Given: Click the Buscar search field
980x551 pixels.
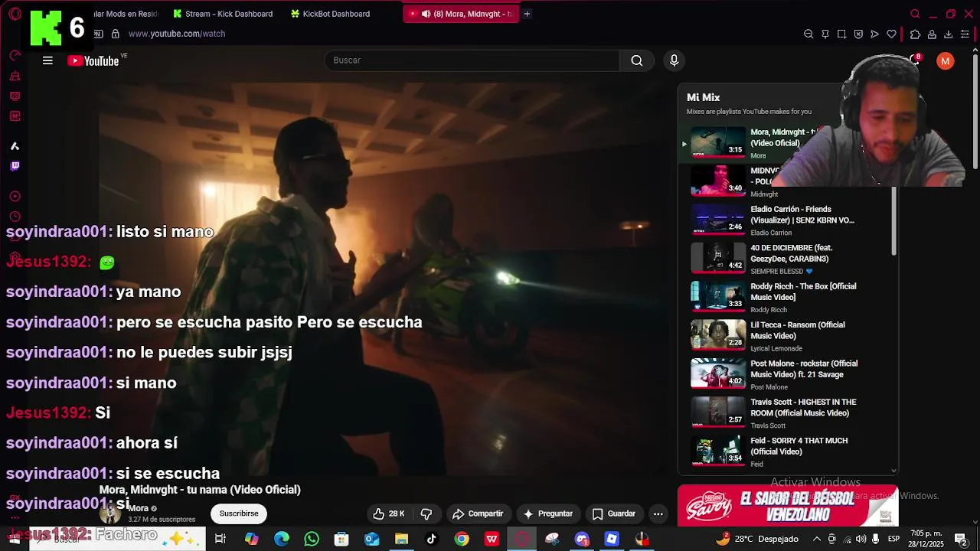Looking at the screenshot, I should click(x=472, y=60).
